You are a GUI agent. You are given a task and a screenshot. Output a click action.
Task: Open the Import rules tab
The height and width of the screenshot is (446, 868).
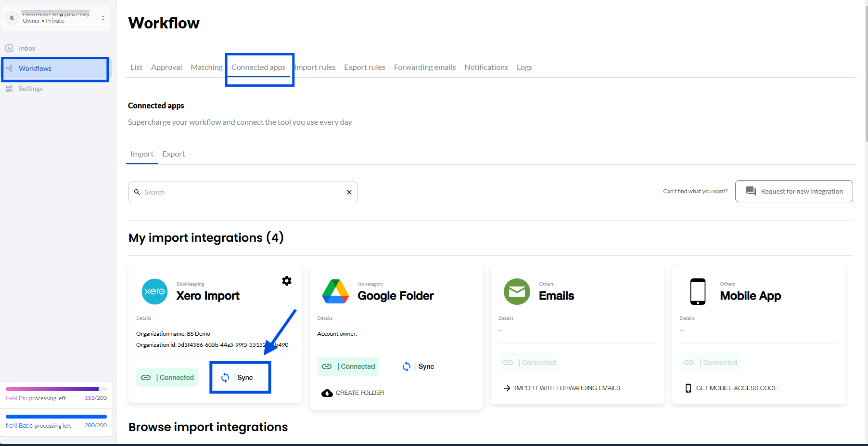[315, 67]
